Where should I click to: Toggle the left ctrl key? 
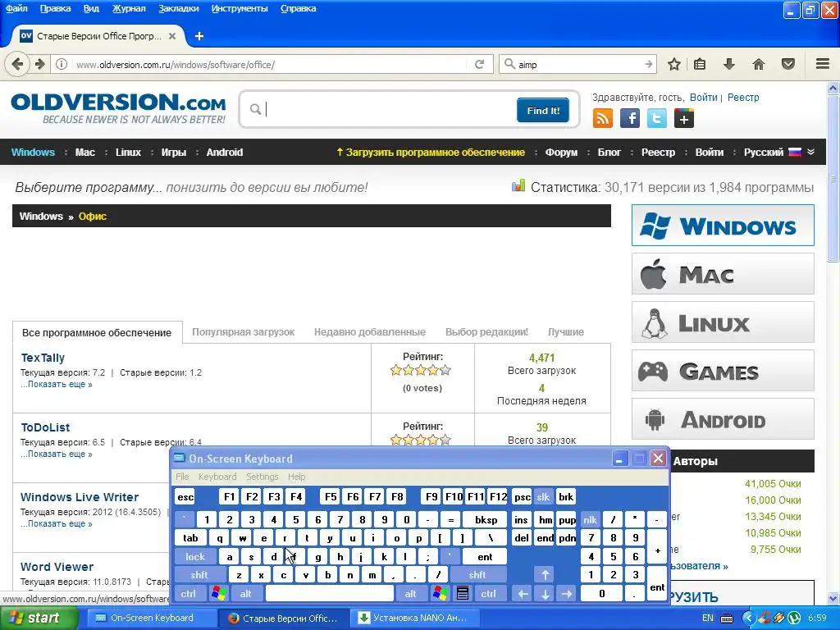click(188, 594)
